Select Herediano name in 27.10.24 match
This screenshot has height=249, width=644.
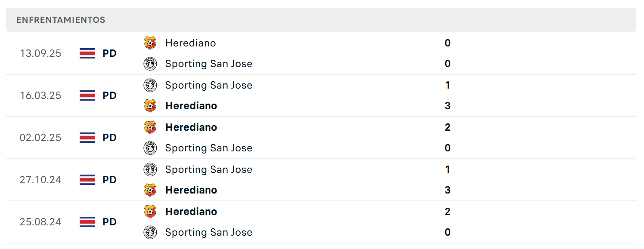pyautogui.click(x=191, y=190)
